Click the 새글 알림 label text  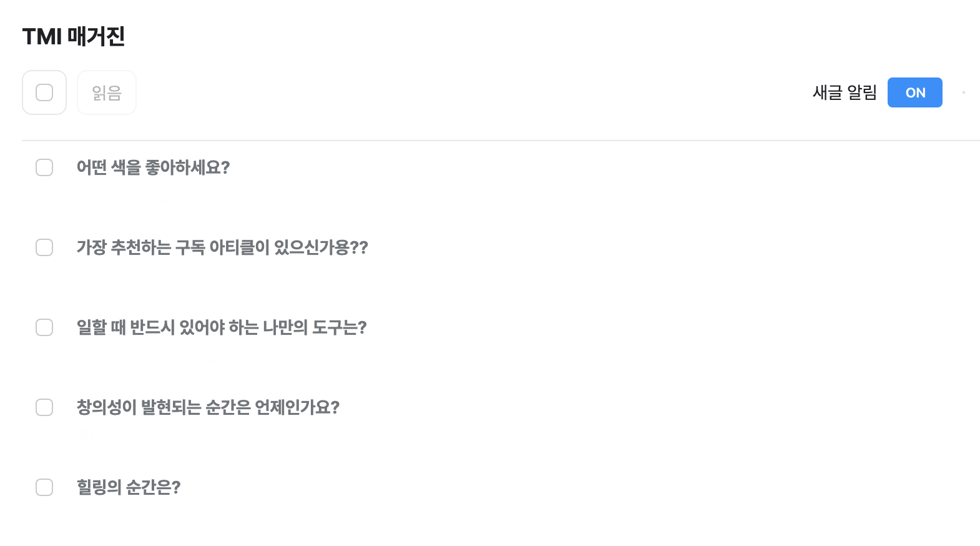point(845,92)
